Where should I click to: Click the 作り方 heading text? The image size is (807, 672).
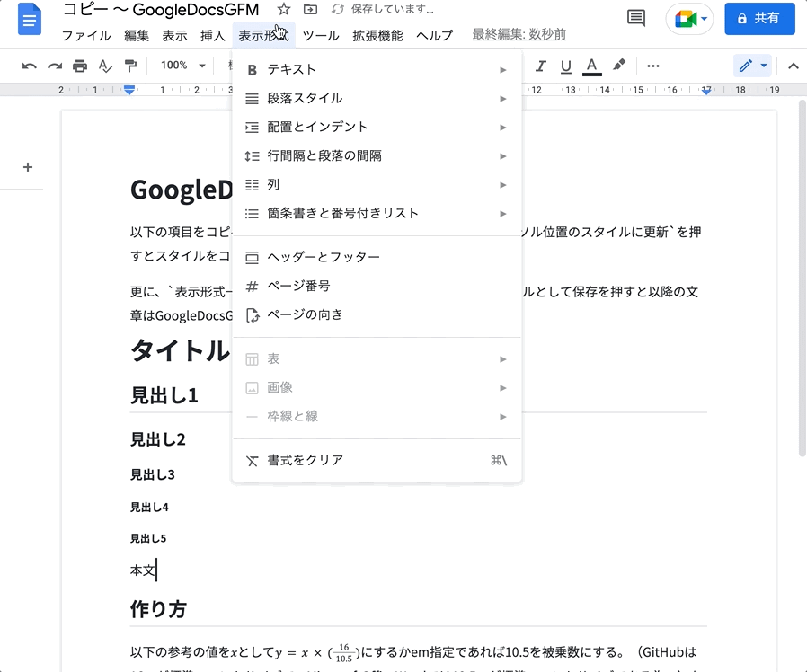click(x=158, y=609)
